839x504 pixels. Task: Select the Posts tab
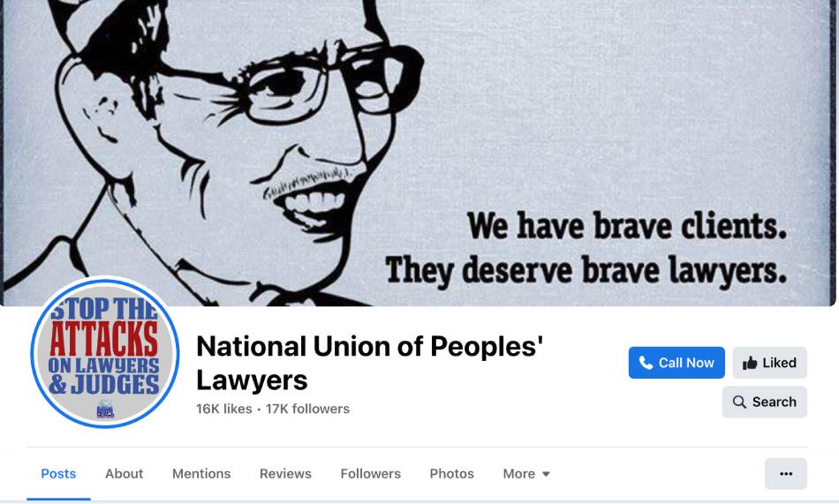(58, 473)
